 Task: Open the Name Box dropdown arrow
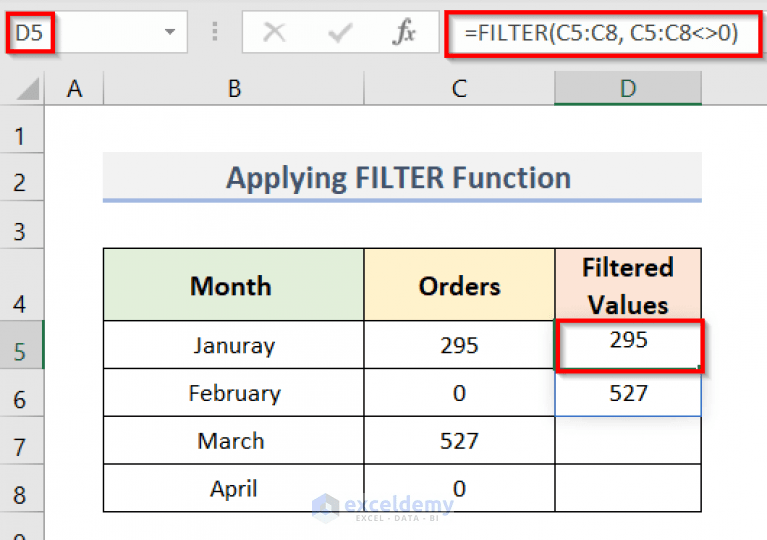pyautogui.click(x=170, y=32)
